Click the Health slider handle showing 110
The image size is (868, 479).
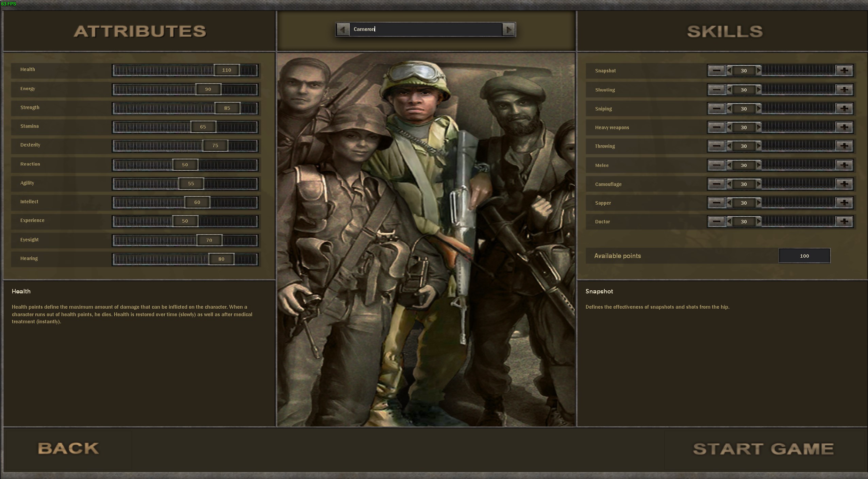pyautogui.click(x=227, y=70)
